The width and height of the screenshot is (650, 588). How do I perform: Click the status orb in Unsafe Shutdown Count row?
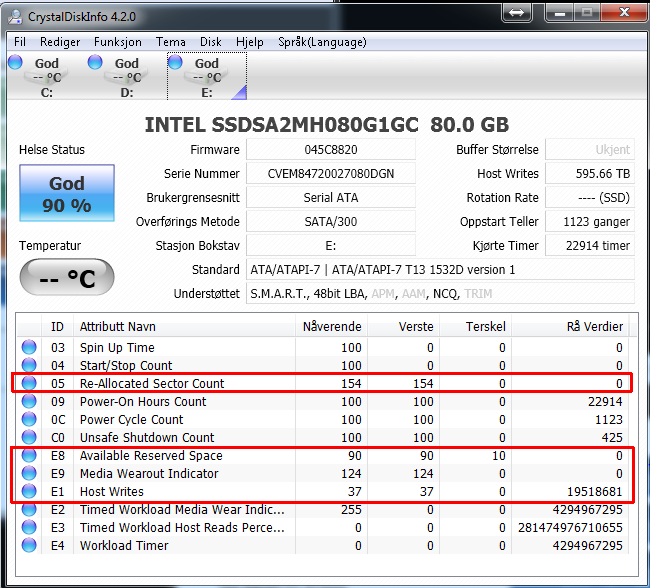coord(29,437)
